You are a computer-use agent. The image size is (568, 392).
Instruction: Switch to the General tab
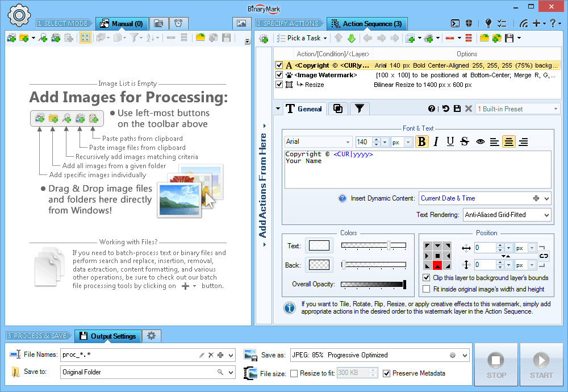(x=304, y=109)
